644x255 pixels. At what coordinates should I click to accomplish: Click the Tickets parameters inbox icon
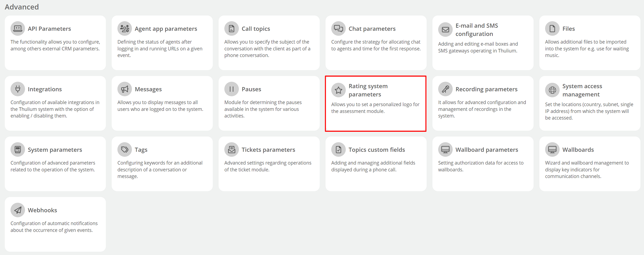231,150
